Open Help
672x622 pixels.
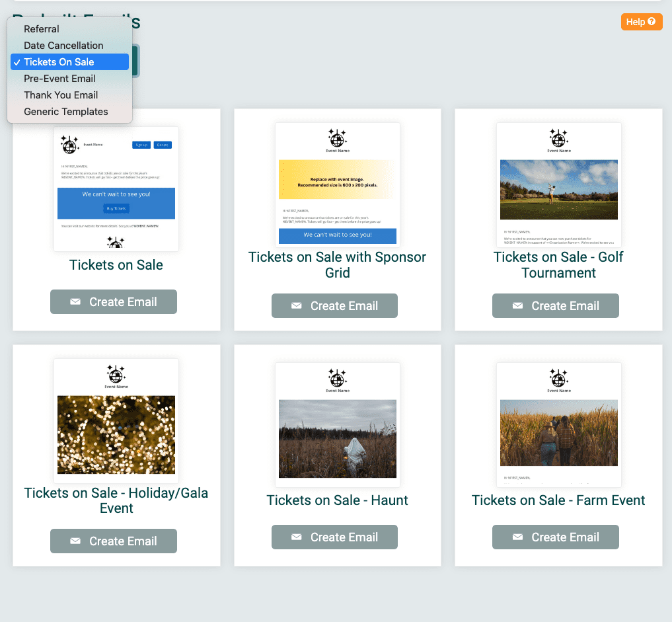pos(641,21)
